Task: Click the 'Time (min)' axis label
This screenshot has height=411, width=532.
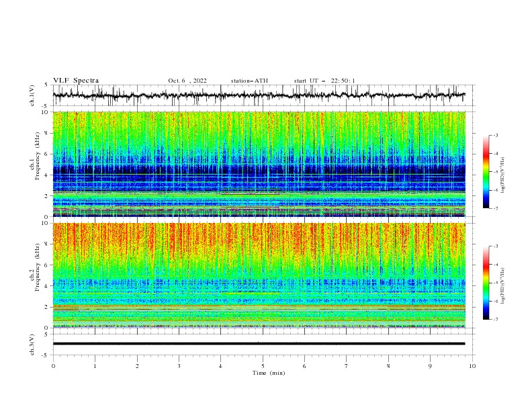Action: pyautogui.click(x=269, y=373)
